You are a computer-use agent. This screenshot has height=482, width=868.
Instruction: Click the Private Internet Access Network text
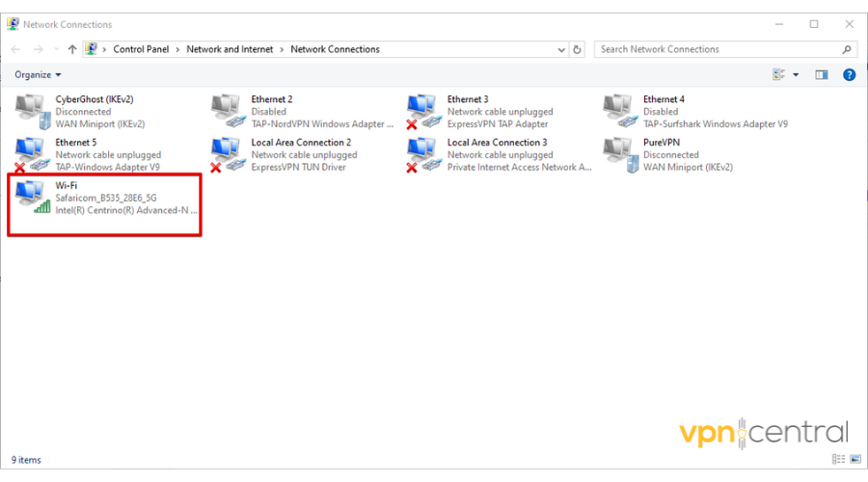(519, 167)
